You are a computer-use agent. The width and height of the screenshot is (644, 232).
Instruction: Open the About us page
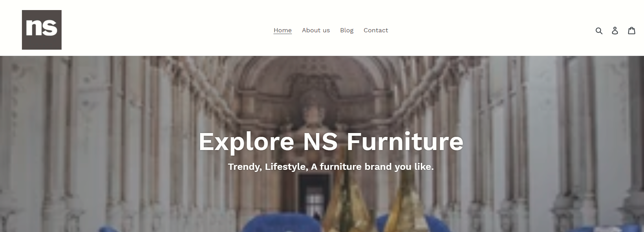click(x=316, y=30)
